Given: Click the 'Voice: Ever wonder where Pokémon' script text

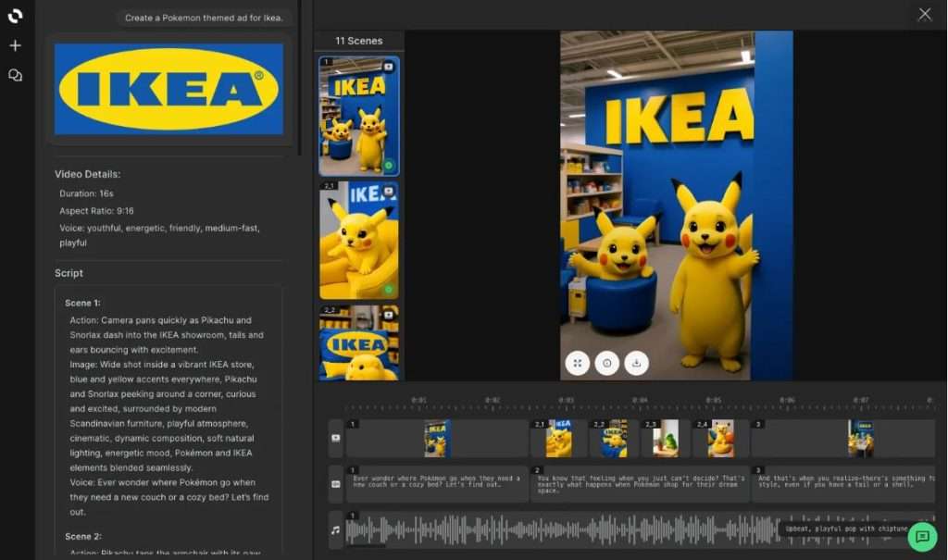Looking at the screenshot, I should coord(169,497).
